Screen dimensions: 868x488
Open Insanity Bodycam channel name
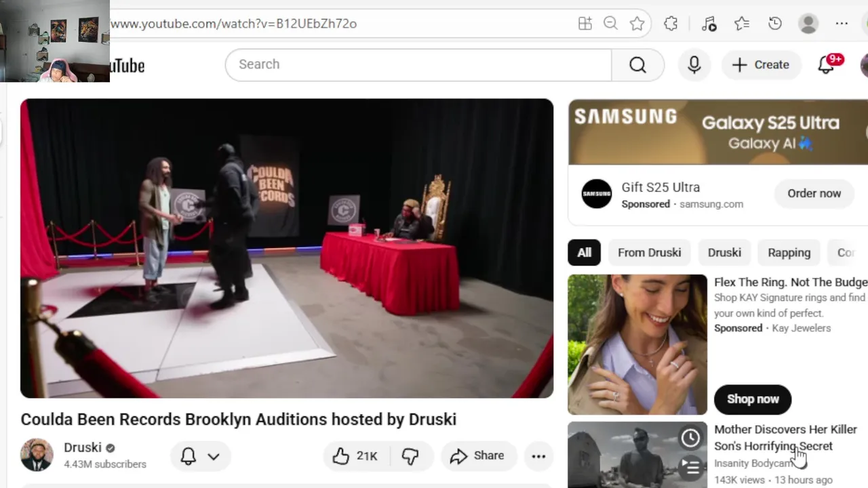754,464
